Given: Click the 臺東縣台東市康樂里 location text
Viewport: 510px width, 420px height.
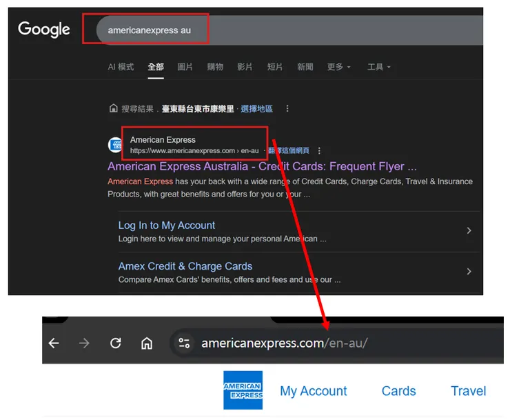Looking at the screenshot, I should (198, 109).
